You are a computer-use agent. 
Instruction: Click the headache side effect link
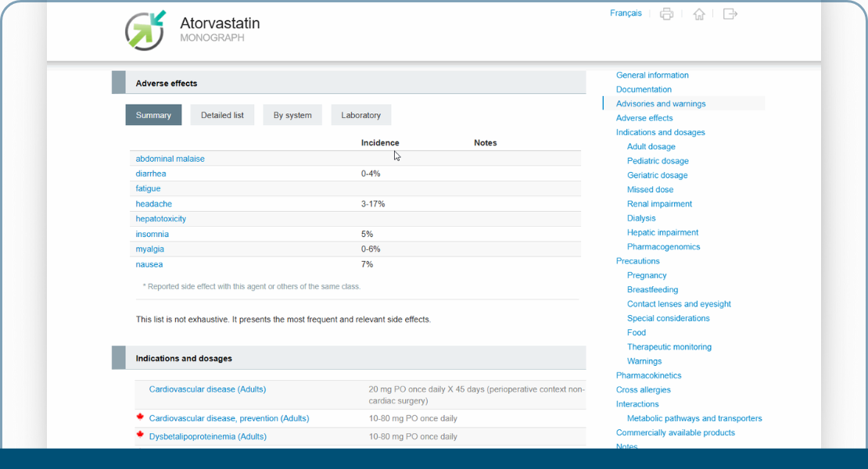coord(154,204)
